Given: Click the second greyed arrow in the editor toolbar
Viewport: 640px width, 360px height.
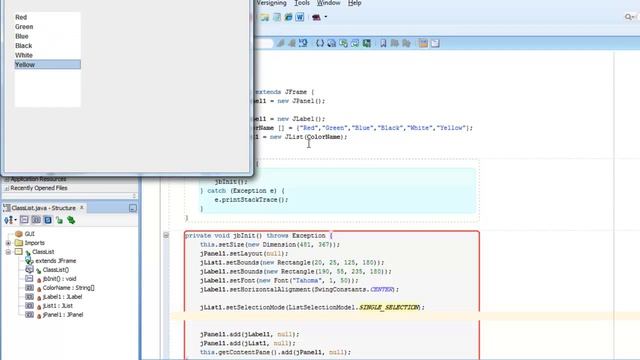Looking at the screenshot, I should [292, 43].
